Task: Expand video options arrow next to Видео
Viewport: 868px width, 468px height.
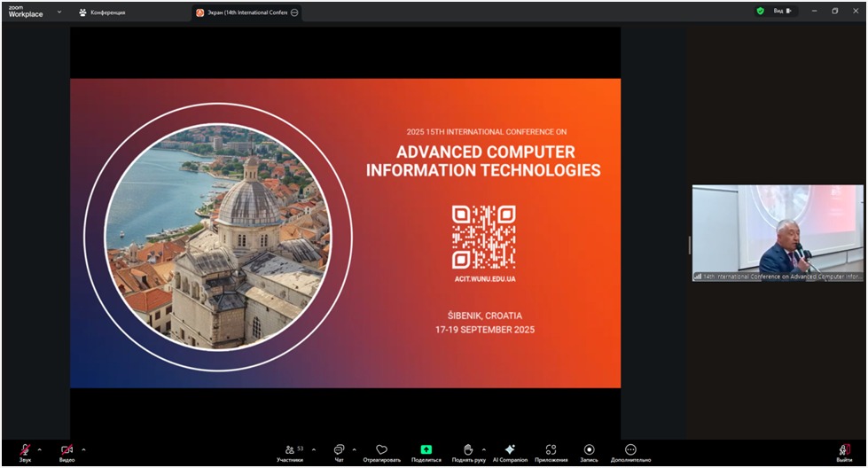Action: click(83, 449)
